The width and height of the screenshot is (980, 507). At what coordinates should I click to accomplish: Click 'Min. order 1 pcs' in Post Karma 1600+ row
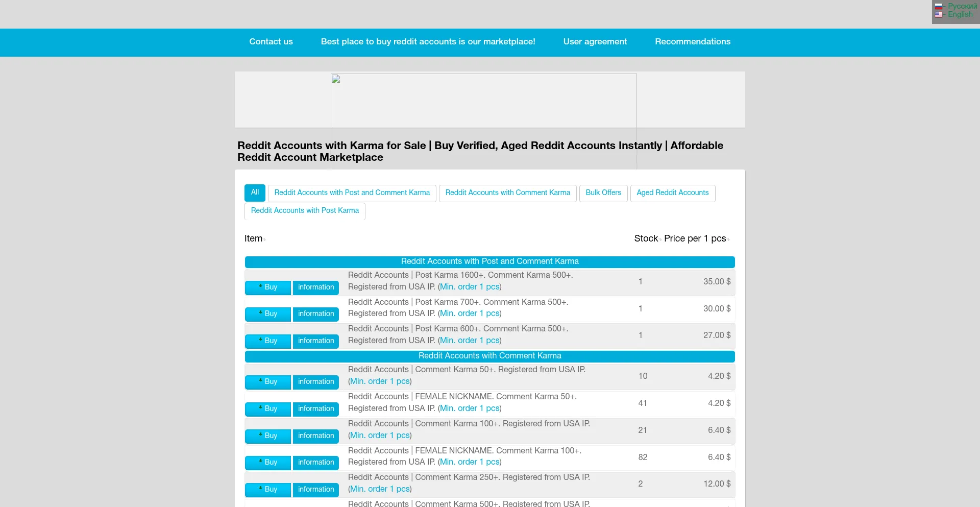pos(470,287)
